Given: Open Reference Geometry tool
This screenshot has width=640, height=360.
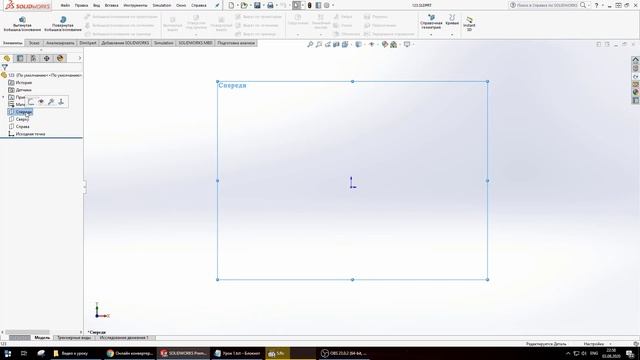Looking at the screenshot, I should (431, 22).
